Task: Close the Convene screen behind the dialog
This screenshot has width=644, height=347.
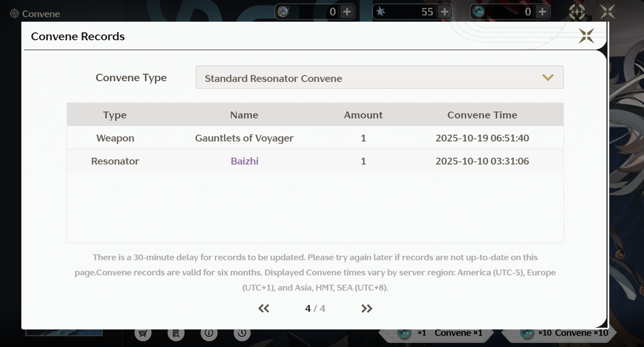Action: (608, 12)
